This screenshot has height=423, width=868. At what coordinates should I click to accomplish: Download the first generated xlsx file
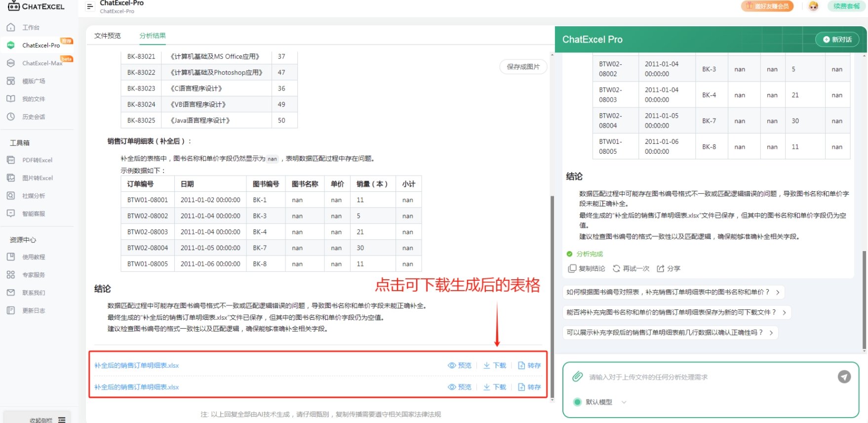[x=495, y=365]
